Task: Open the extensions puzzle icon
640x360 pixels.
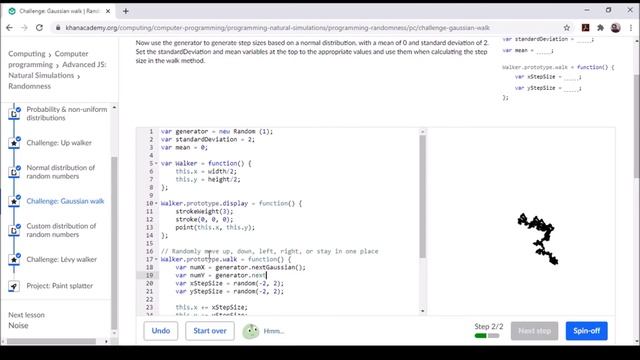Action: 600,28
